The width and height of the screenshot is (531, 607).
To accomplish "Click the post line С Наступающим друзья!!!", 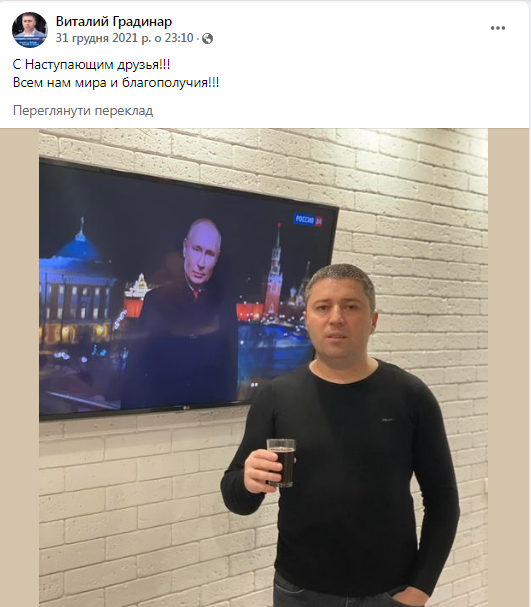I will point(91,64).
